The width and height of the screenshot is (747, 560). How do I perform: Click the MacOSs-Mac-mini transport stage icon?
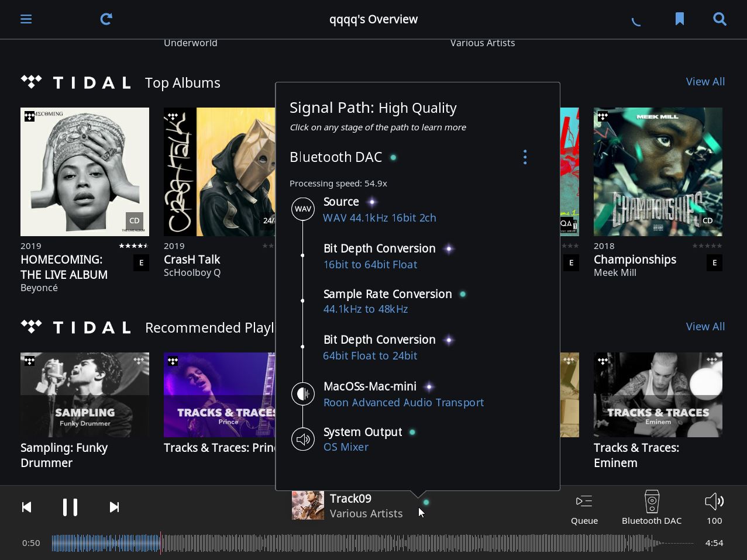point(303,393)
